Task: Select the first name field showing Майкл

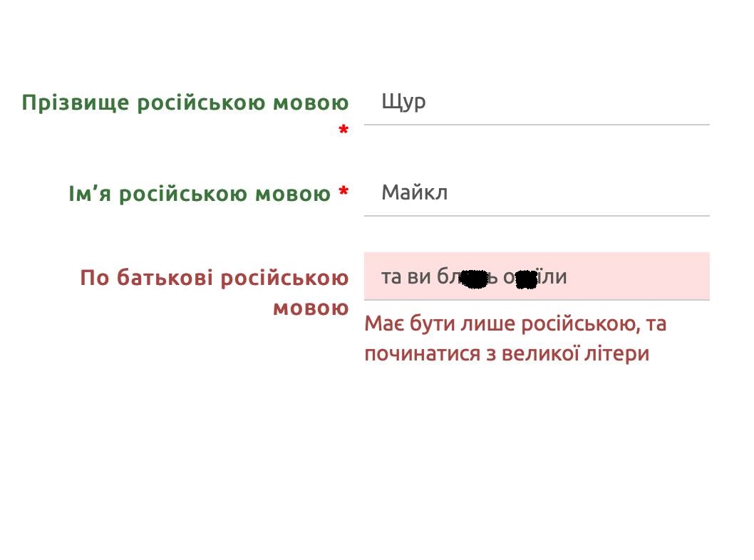Action: (534, 192)
